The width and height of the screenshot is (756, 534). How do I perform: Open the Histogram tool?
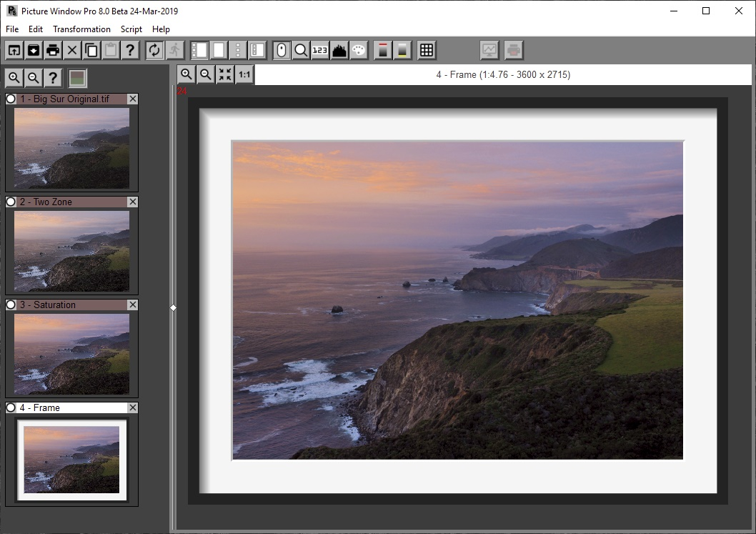pos(339,50)
